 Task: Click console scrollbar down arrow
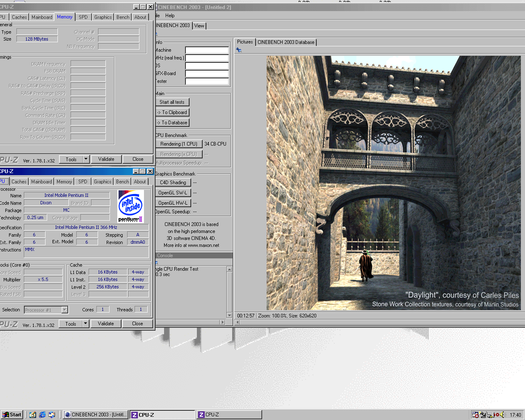pyautogui.click(x=230, y=315)
